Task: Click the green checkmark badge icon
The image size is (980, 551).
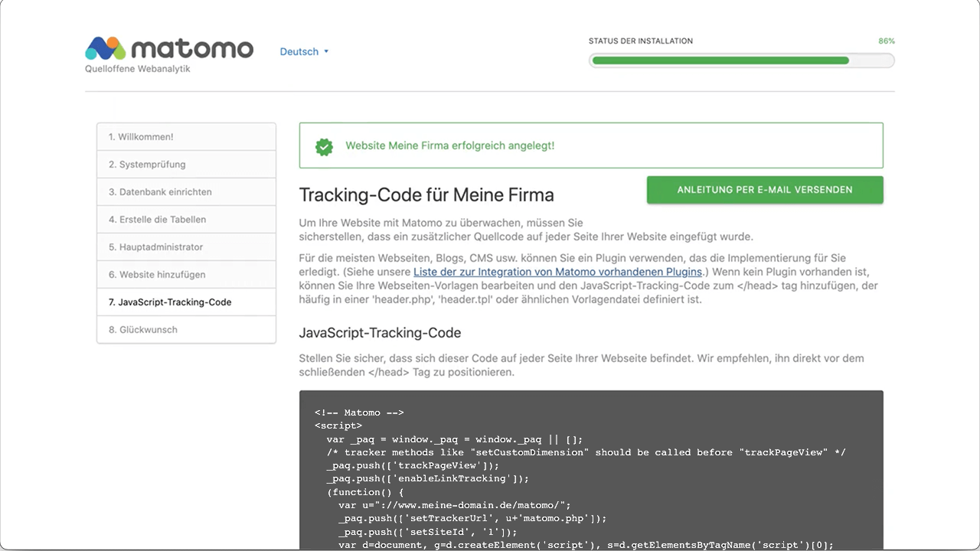Action: coord(325,146)
